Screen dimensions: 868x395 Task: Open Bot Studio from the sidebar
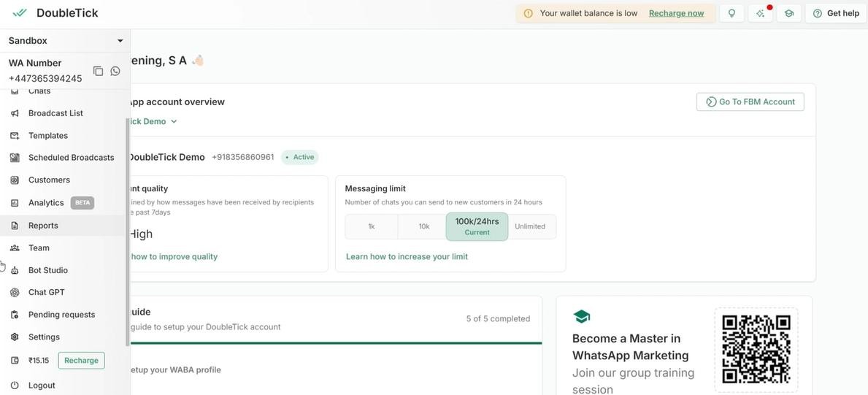pyautogui.click(x=48, y=270)
